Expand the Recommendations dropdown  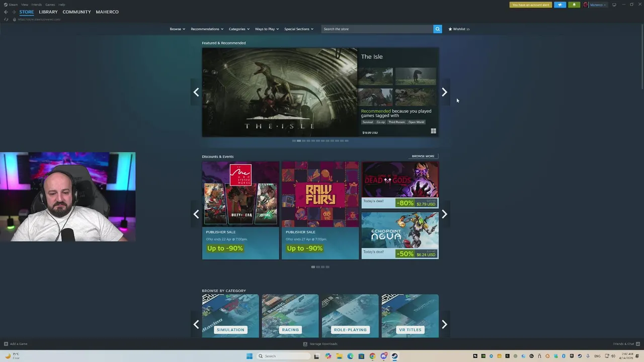(207, 29)
